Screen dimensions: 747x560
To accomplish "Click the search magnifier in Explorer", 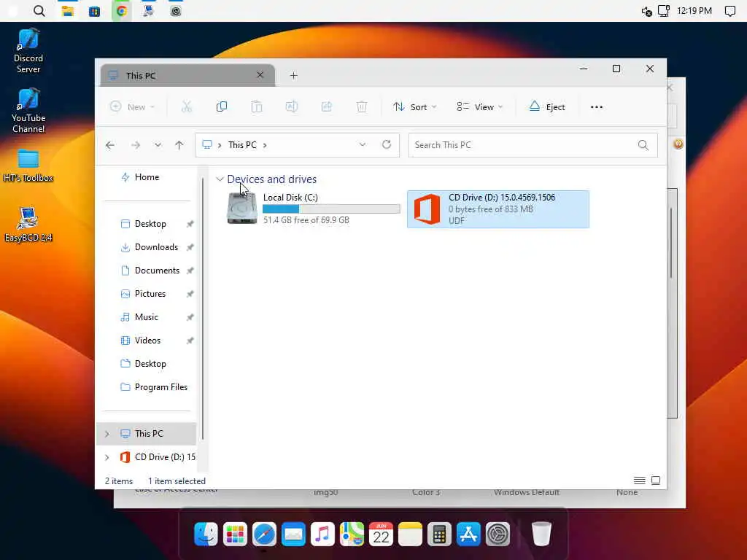I will point(643,145).
